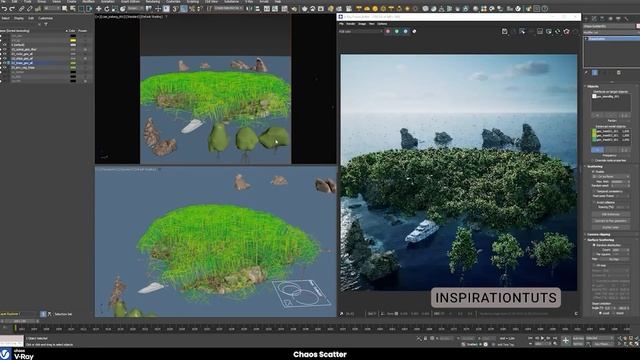Expand the Camera clipping rollout
Viewport: 640px width, 360px height.
tap(598, 235)
